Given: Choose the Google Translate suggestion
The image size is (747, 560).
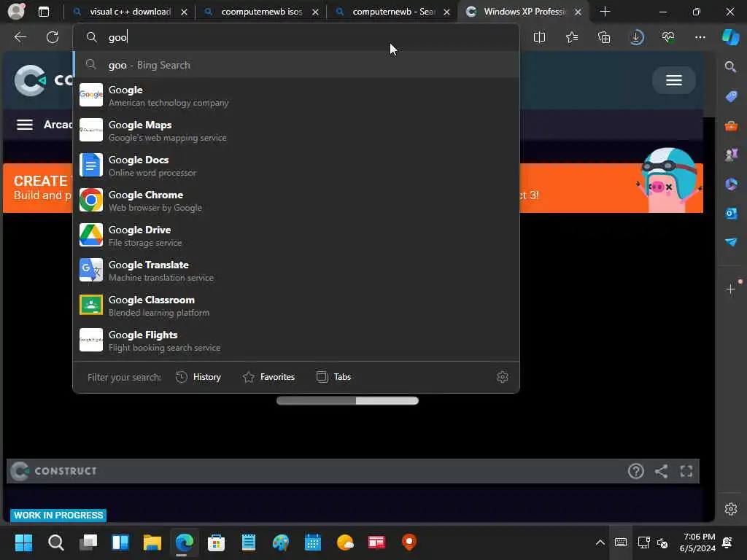Looking at the screenshot, I should click(x=296, y=271).
